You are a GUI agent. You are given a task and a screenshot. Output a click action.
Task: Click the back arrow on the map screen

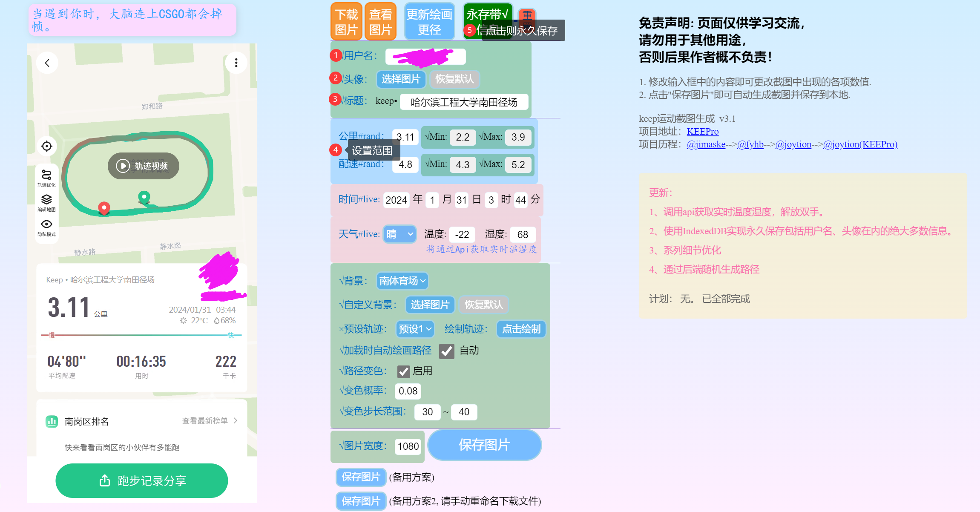47,62
